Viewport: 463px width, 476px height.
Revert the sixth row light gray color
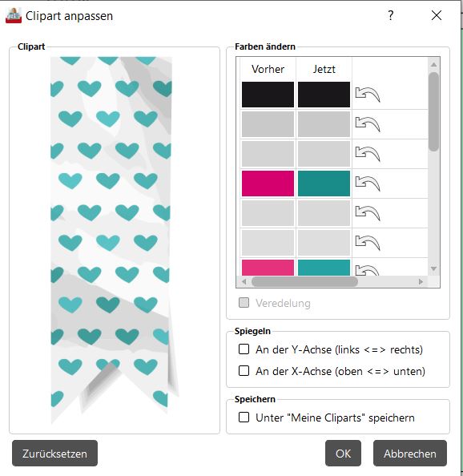(x=368, y=243)
